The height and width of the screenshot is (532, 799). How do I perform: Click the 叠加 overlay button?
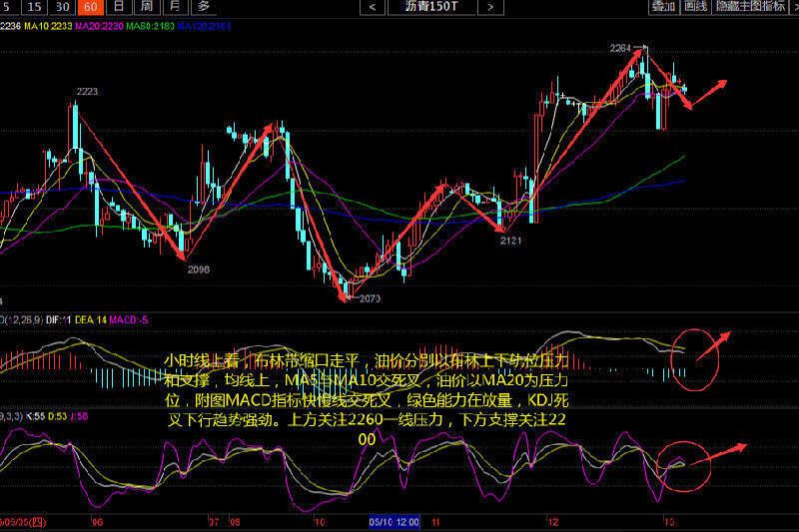click(663, 7)
